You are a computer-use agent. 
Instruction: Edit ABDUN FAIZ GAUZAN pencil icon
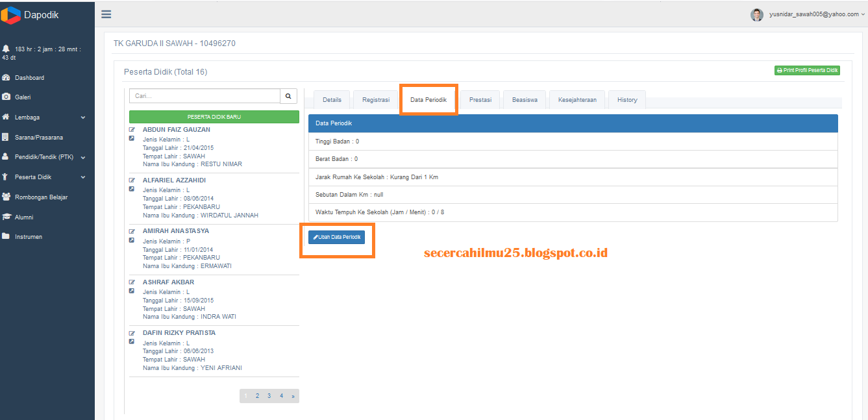(x=132, y=130)
